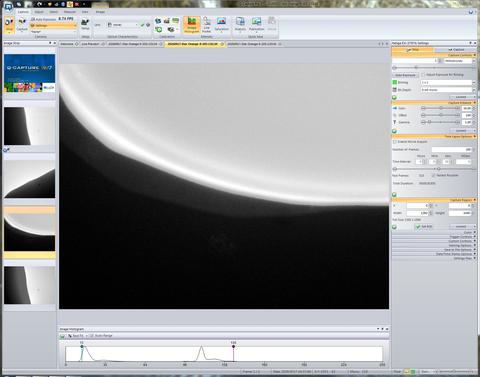
Task: Open the Bit Depth dropdown
Action: tap(447, 90)
